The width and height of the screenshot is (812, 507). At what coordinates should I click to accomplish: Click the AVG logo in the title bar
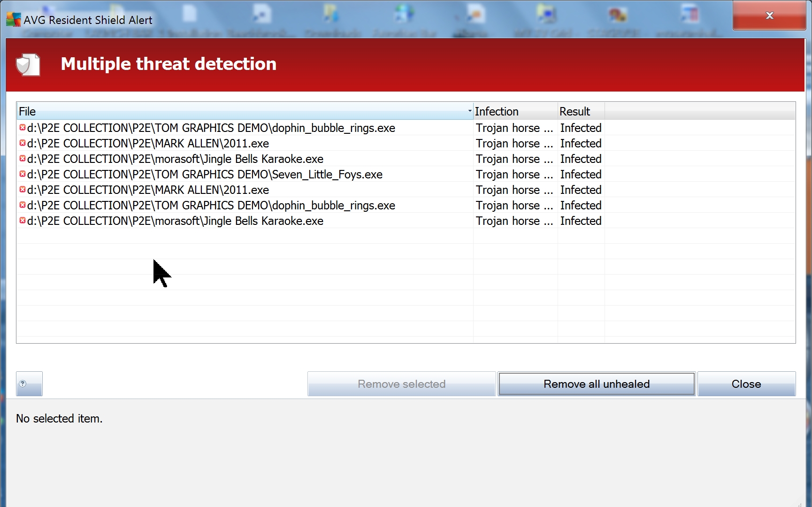coord(13,20)
